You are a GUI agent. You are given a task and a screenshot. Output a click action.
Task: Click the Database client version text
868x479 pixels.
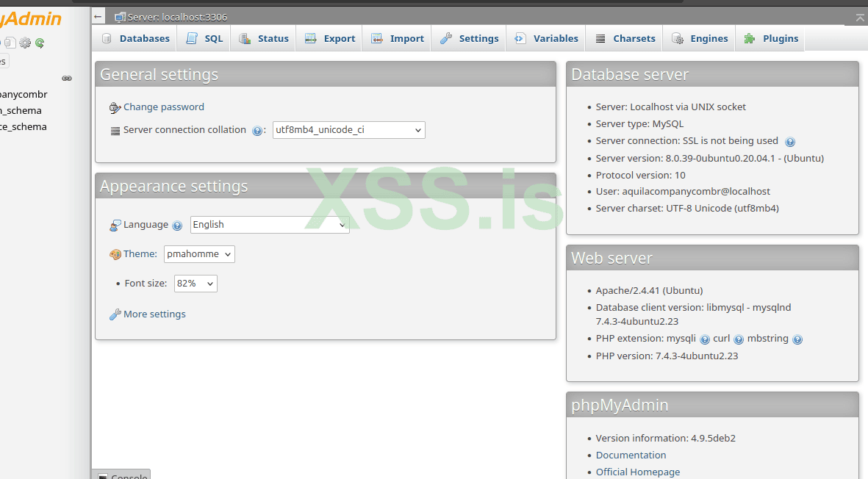(x=693, y=314)
